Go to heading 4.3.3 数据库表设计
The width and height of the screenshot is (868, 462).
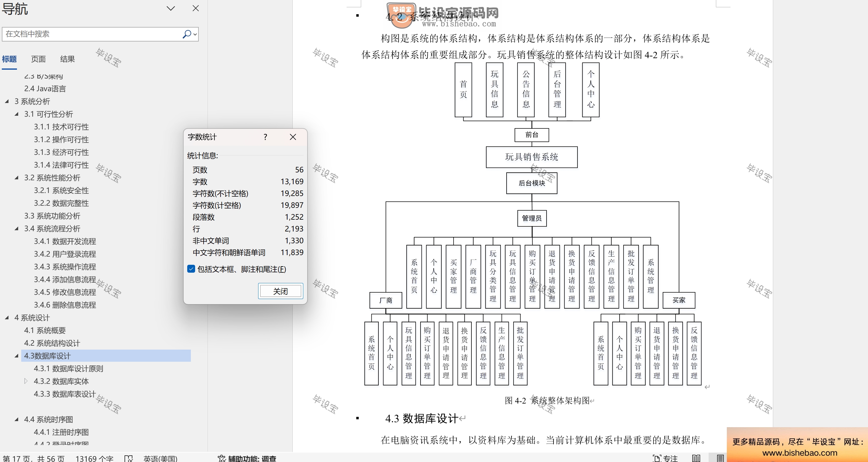point(65,394)
